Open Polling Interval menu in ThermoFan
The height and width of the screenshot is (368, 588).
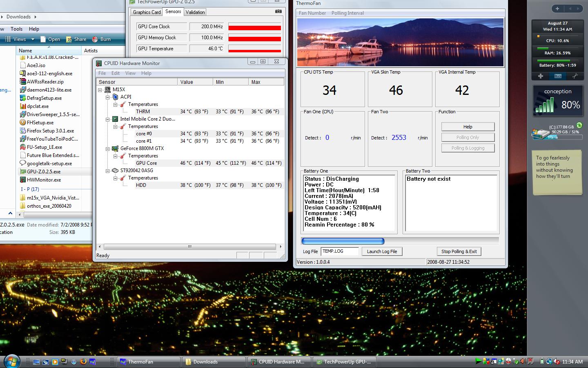(347, 13)
